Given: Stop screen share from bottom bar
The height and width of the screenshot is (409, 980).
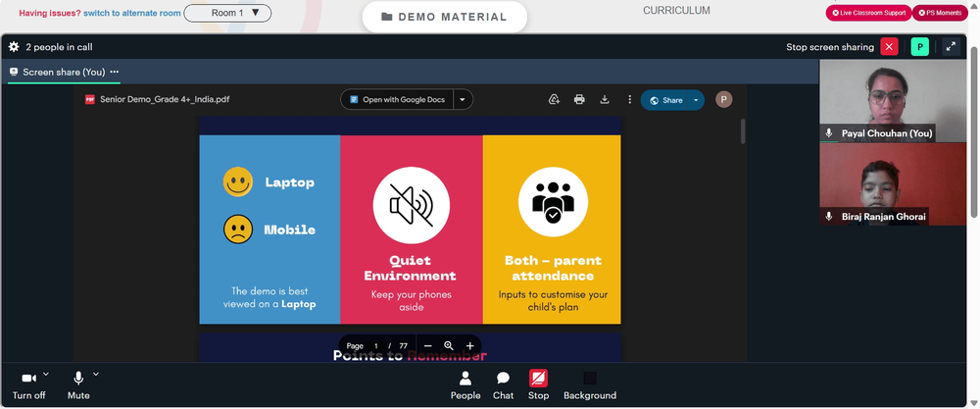Looking at the screenshot, I should 538,384.
